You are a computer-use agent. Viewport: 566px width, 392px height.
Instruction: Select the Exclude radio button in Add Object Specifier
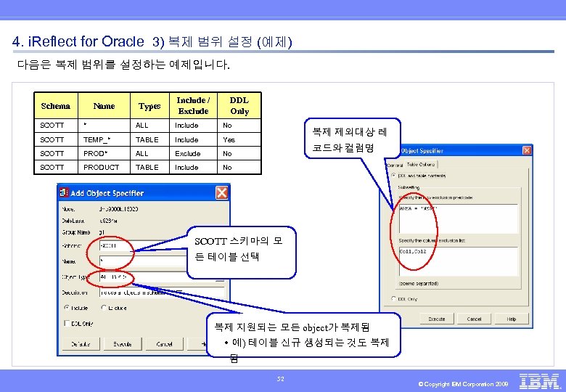tap(104, 308)
